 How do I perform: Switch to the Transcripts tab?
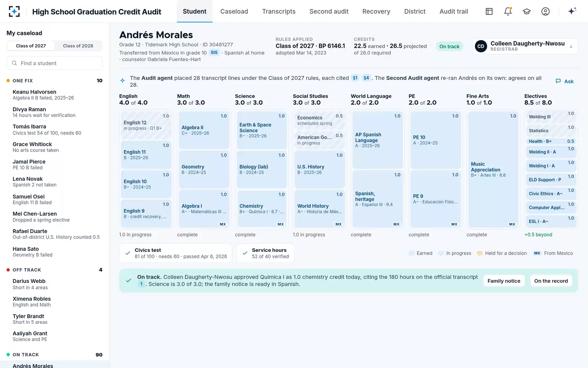tap(279, 11)
